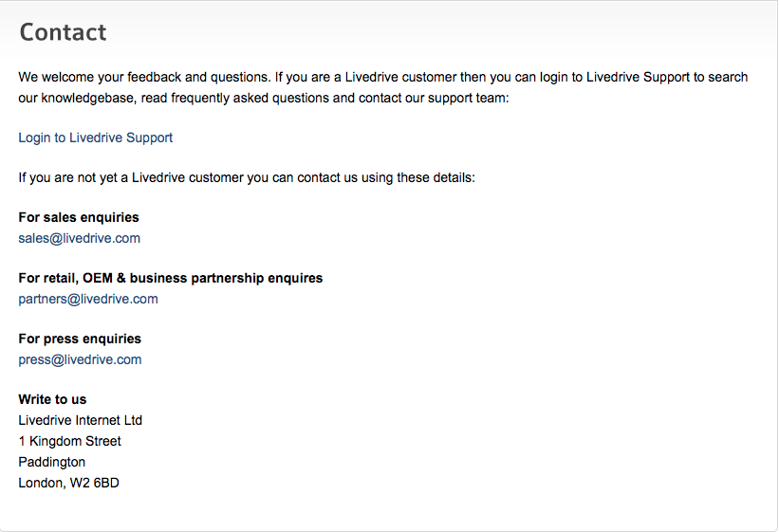The width and height of the screenshot is (779, 532).
Task: Click the partners@livedrive.com email link
Action: [x=88, y=299]
